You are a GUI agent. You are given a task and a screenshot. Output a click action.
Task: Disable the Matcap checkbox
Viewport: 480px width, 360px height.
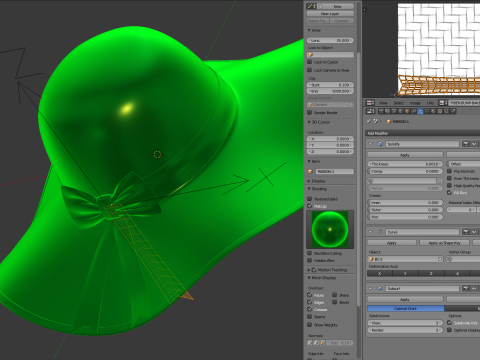pos(310,206)
